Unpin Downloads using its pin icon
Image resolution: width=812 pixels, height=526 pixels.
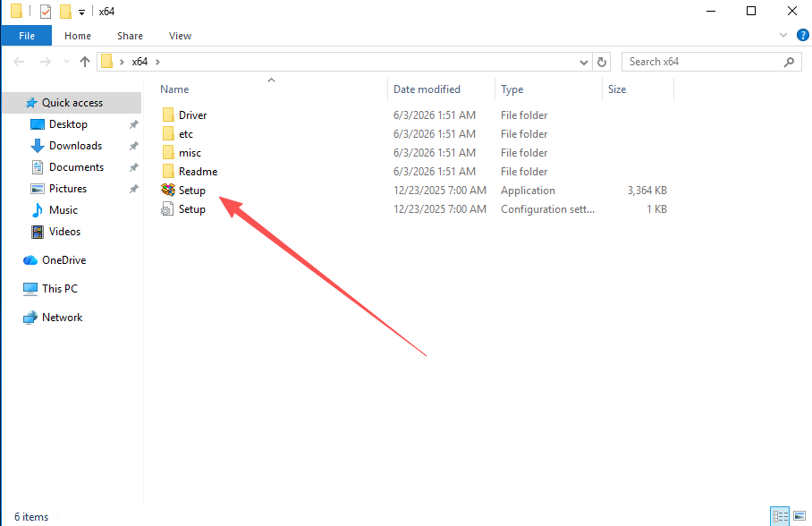pos(133,146)
